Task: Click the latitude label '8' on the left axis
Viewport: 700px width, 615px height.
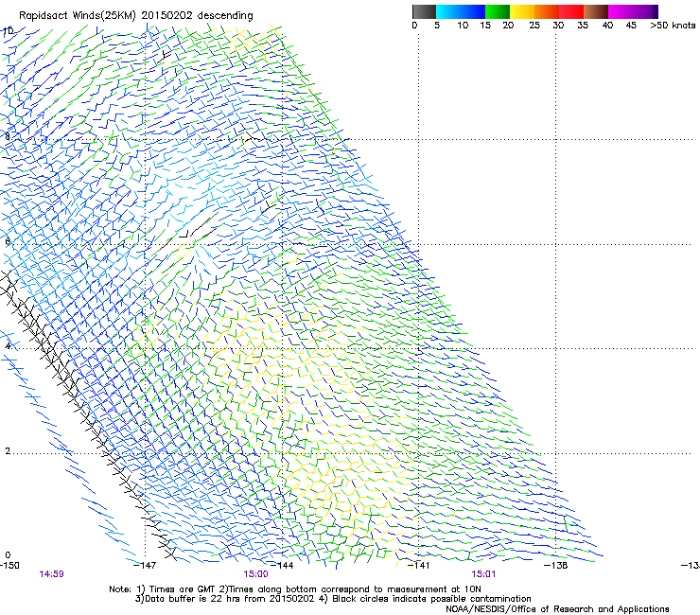Action: (x=8, y=136)
